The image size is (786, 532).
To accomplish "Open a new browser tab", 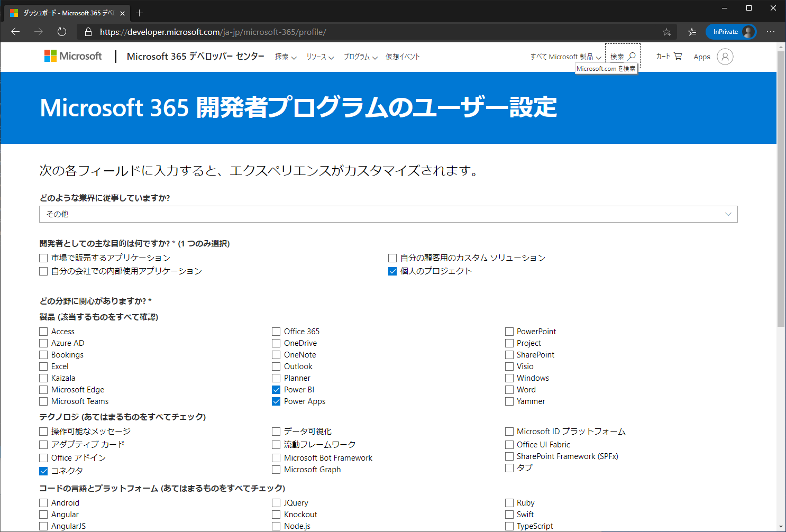I will 140,13.
